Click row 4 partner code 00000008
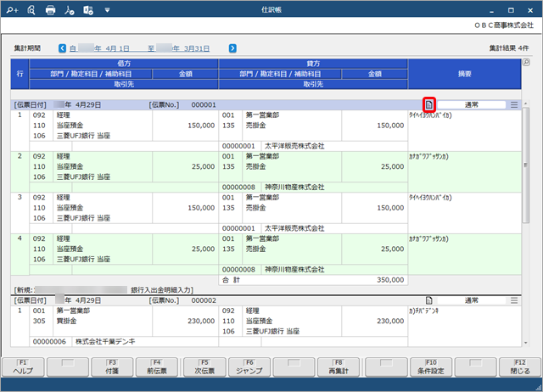This screenshot has height=392, width=543. tap(238, 270)
